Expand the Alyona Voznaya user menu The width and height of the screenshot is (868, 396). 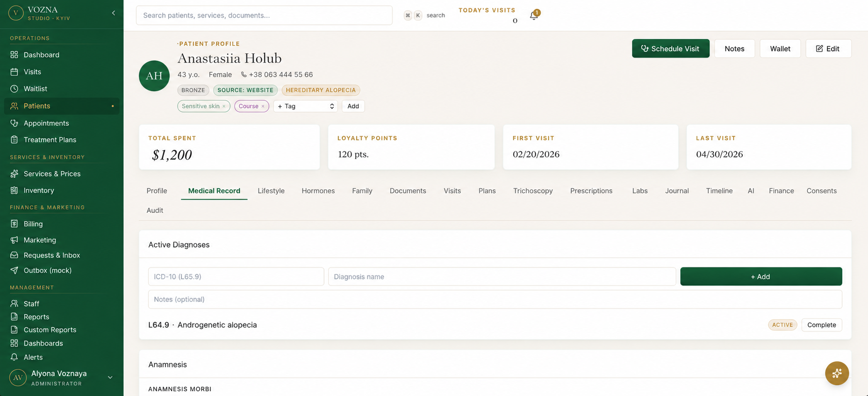[x=110, y=377]
